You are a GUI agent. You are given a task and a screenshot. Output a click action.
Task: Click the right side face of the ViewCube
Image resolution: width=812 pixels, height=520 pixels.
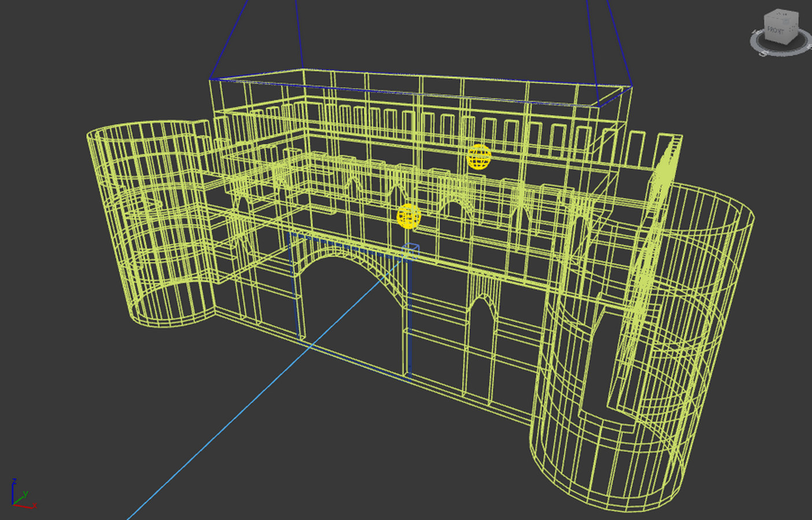[x=792, y=29]
